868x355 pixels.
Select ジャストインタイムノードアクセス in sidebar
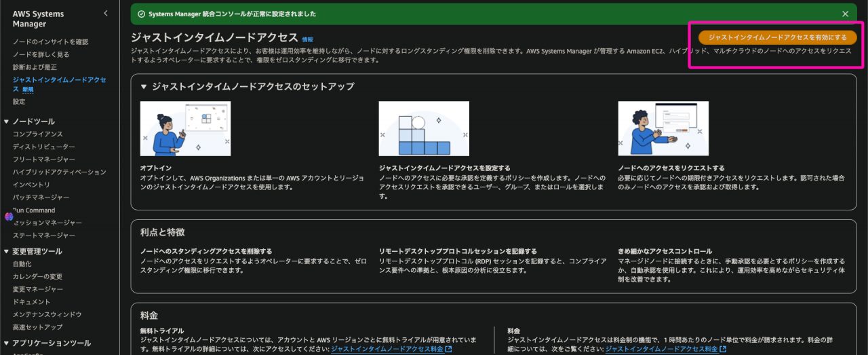(59, 84)
